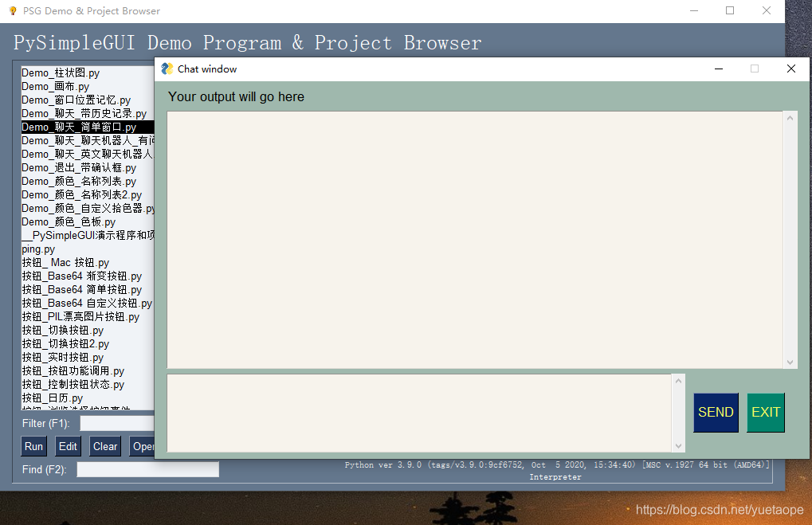This screenshot has height=525, width=812.
Task: Select Demo_聊天_带历史记录.py in file list
Action: 87,113
